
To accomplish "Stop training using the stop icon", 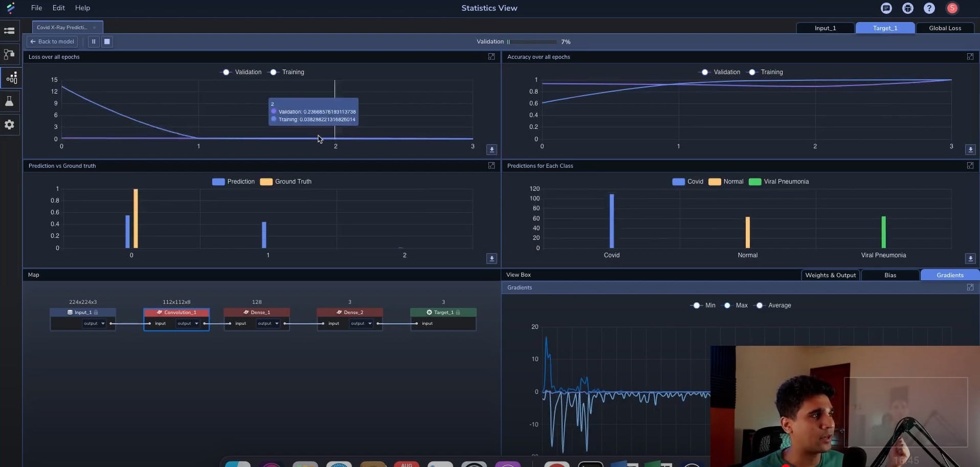I will click(x=107, y=41).
